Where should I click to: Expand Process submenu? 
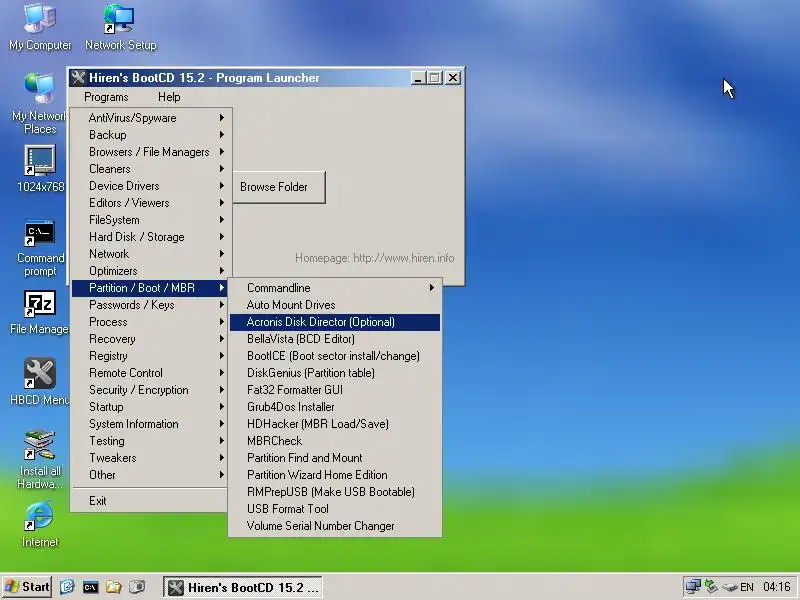point(149,322)
